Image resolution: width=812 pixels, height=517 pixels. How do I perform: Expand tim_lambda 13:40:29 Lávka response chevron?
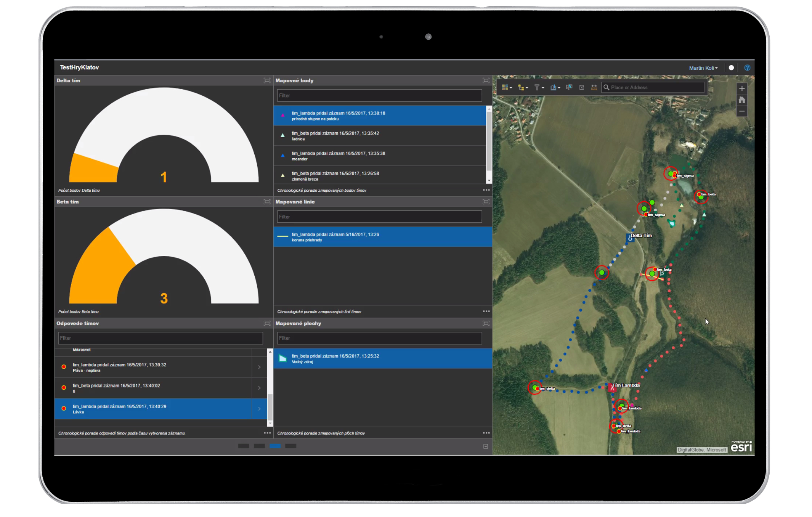(259, 409)
